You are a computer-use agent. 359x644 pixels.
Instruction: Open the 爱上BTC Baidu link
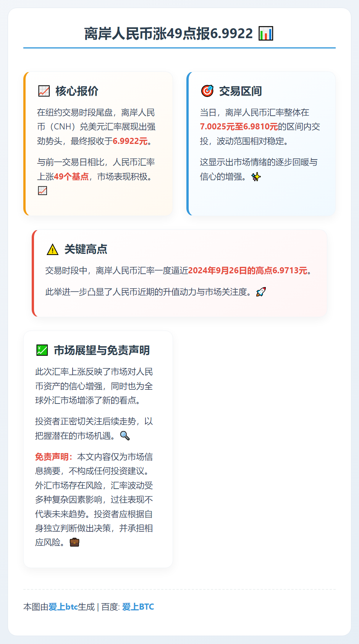pyautogui.click(x=138, y=607)
